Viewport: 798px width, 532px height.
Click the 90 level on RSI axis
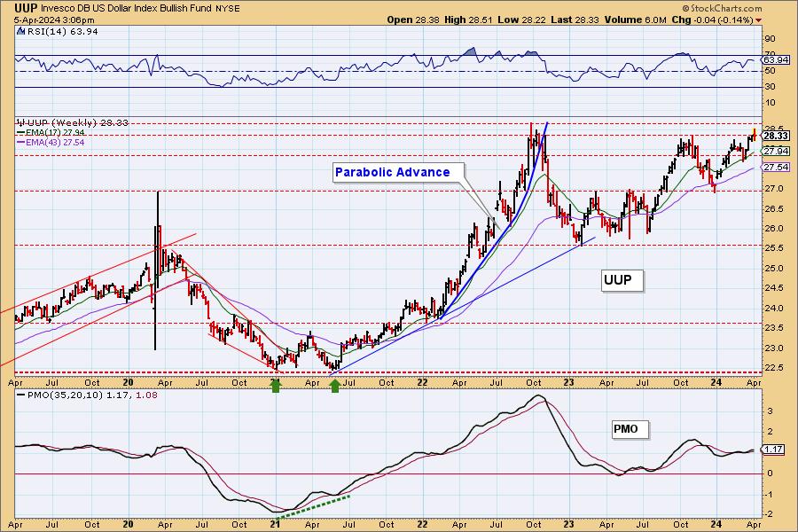(x=770, y=39)
